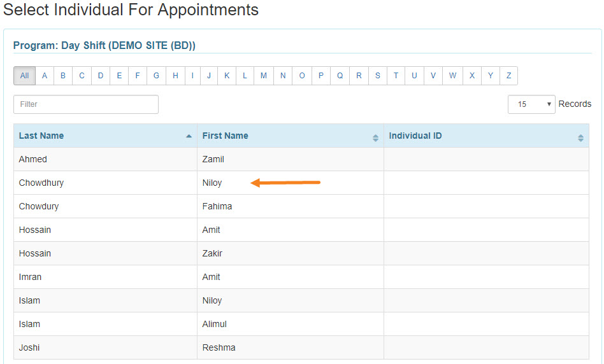
Task: Click the First Name sort arrows icon
Action: [375, 137]
